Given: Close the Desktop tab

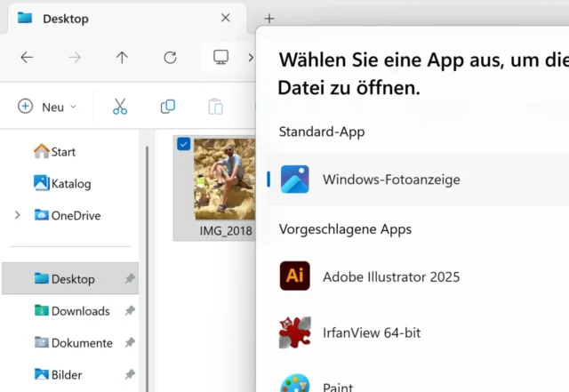Looking at the screenshot, I should pos(226,18).
